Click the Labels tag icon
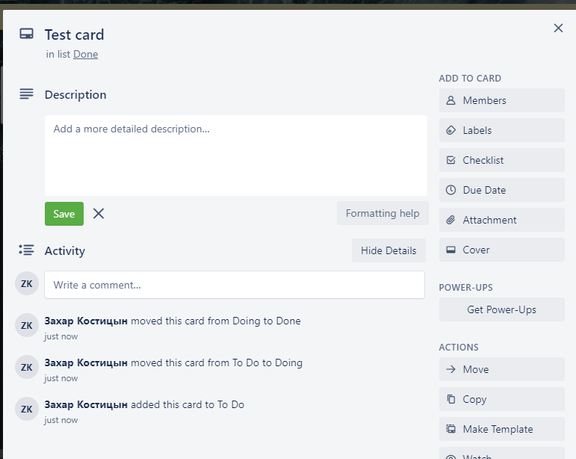The height and width of the screenshot is (459, 576). (451, 130)
